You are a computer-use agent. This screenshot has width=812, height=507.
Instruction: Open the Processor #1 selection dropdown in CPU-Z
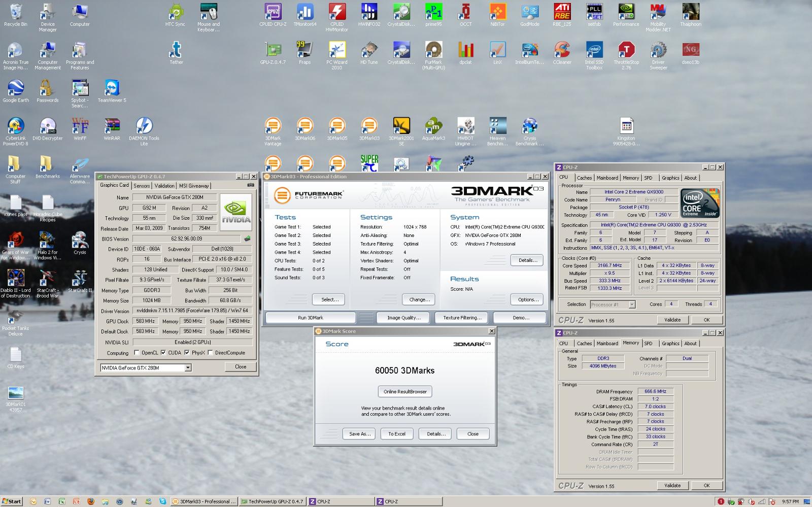pos(632,305)
